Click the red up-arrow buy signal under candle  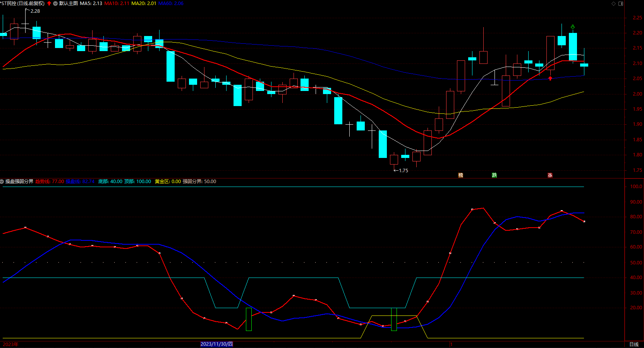pos(550,78)
